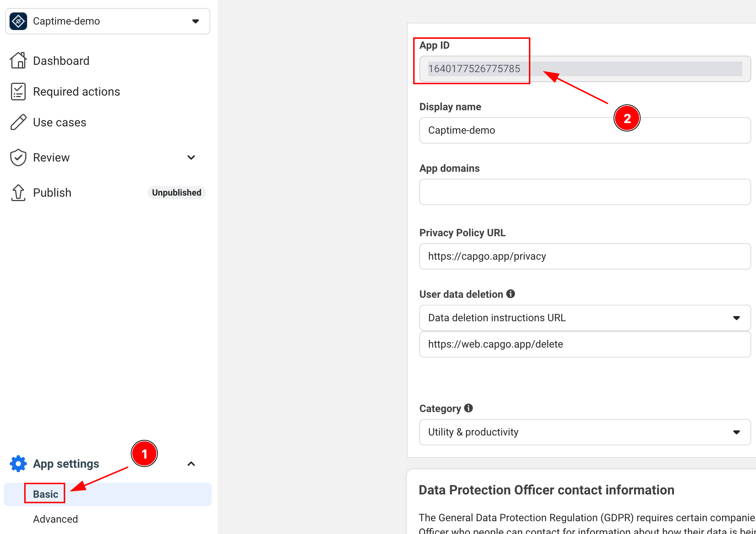Open the Publish section

pos(52,192)
